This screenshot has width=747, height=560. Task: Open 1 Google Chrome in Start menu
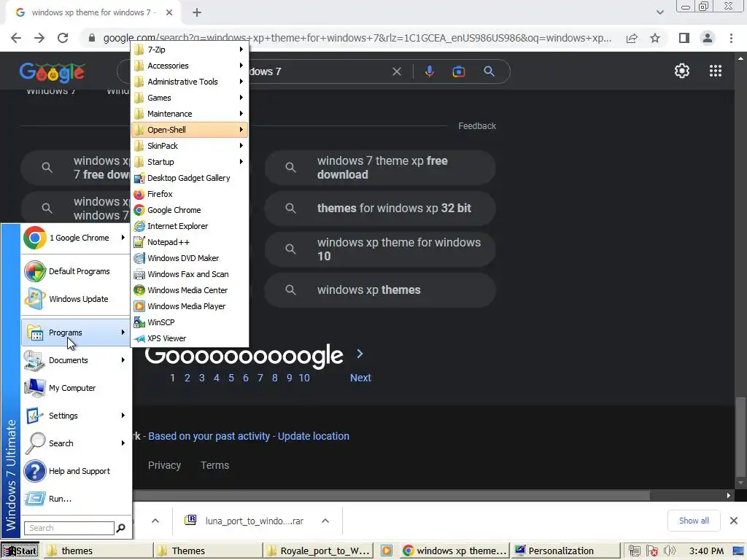coord(76,238)
